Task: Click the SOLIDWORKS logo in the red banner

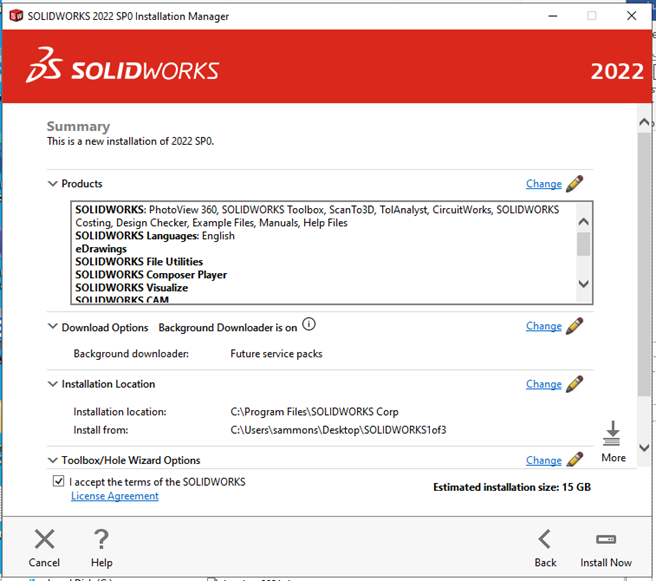Action: pos(122,66)
